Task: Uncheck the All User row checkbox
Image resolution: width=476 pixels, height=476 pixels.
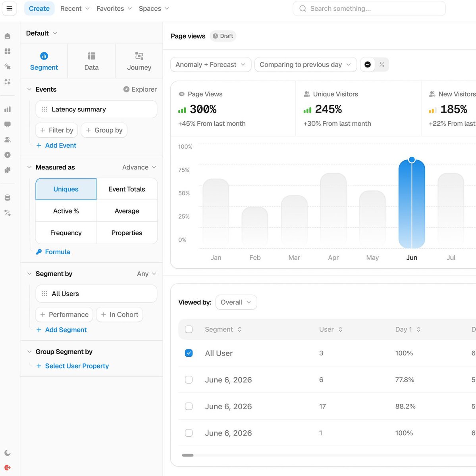Action: coord(189,353)
